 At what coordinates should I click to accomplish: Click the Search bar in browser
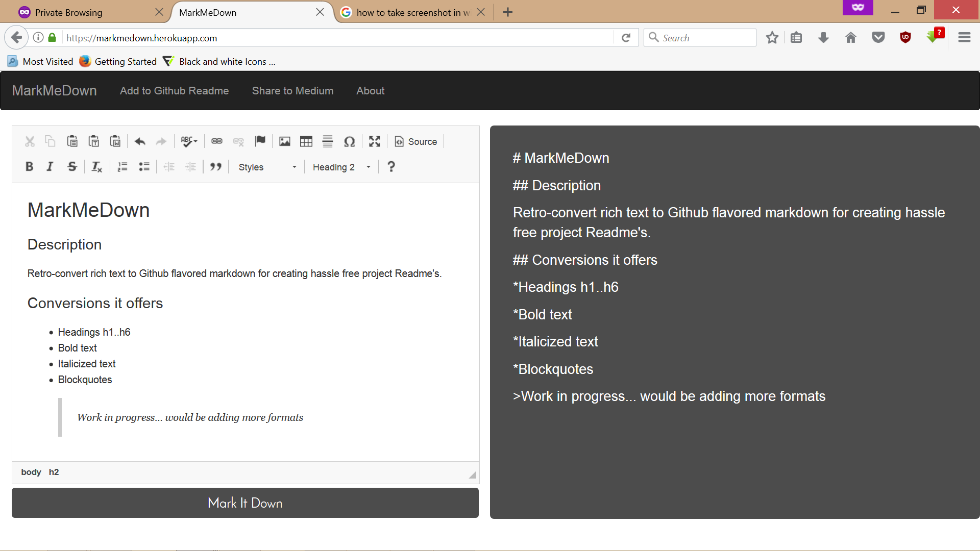[701, 37]
